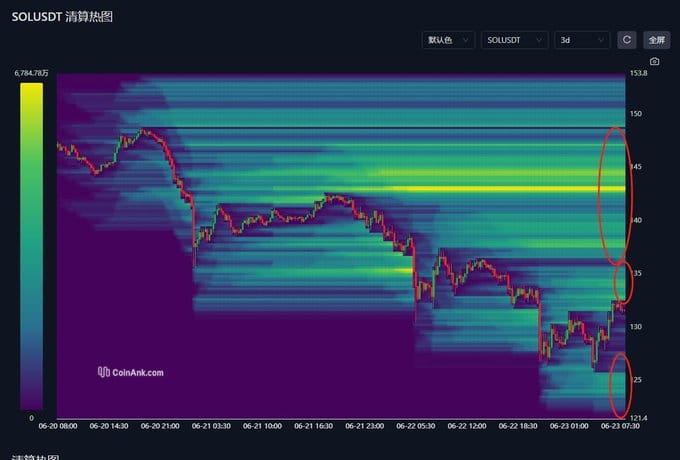Viewport: 680px width, 460px height.
Task: Click the 06-20 08:00 time axis label
Action: tap(58, 426)
